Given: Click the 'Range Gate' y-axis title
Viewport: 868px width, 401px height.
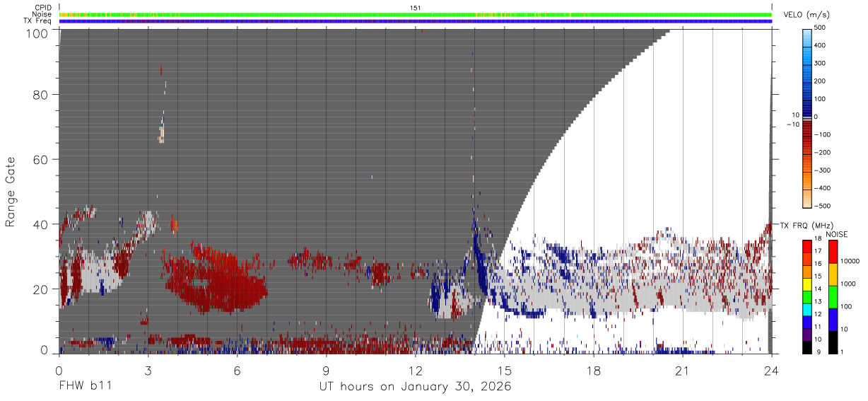Looking at the screenshot, I should 11,192.
